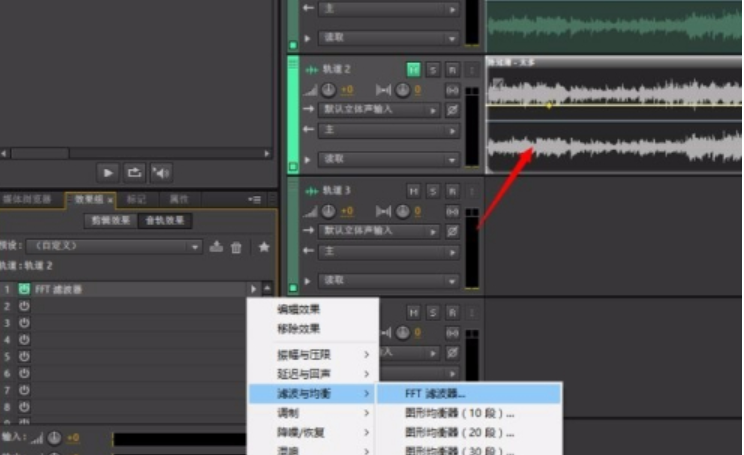Open the preset dropdown (自定义)
This screenshot has height=455, width=744.
click(114, 246)
